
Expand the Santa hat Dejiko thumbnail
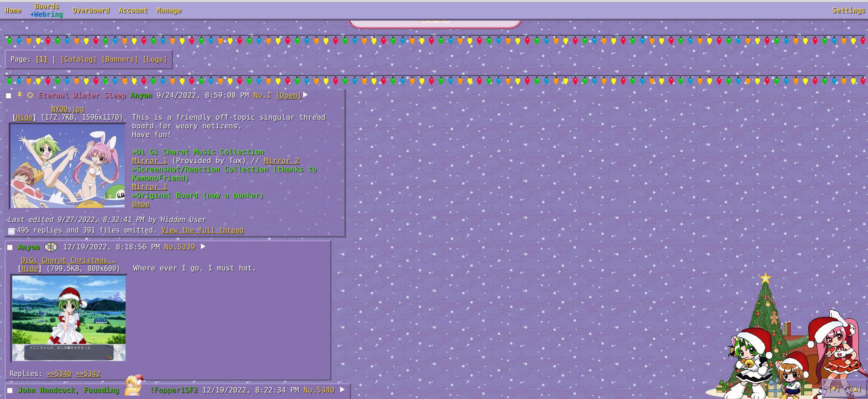[x=68, y=318]
